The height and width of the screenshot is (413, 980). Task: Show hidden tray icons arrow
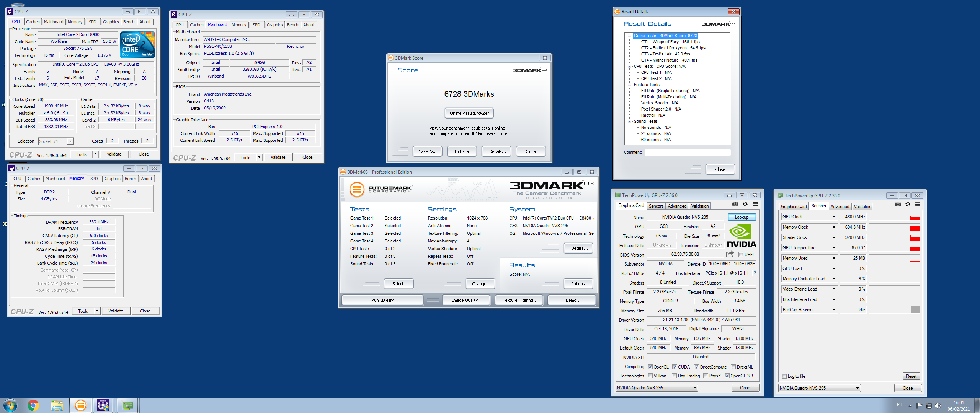point(910,405)
